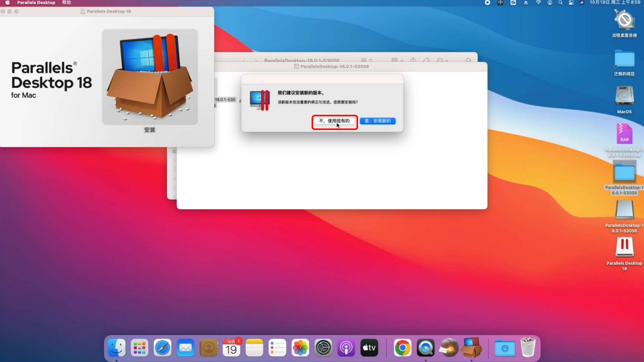
Task: Select the MacOS disk icon on desktop
Action: click(x=624, y=97)
